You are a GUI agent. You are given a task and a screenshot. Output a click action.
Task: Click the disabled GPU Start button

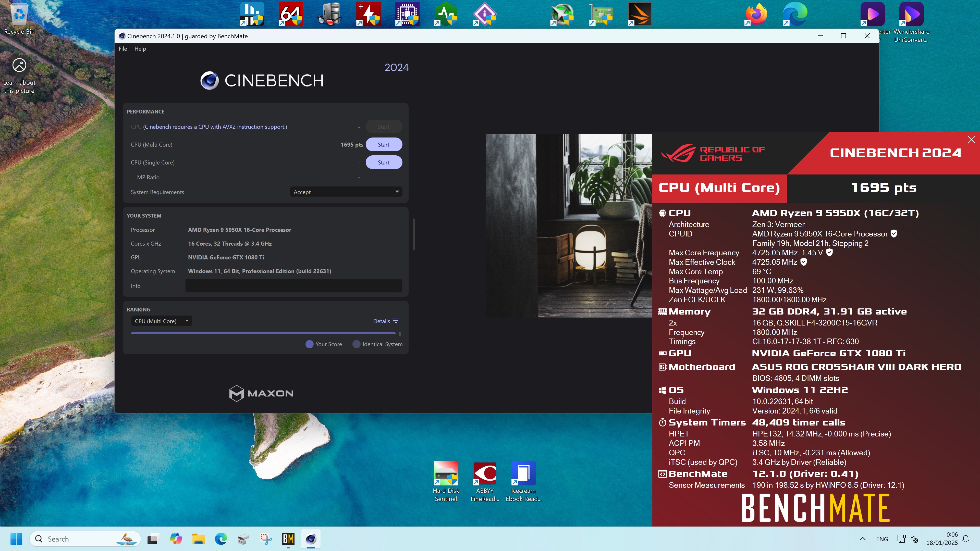[x=384, y=127]
